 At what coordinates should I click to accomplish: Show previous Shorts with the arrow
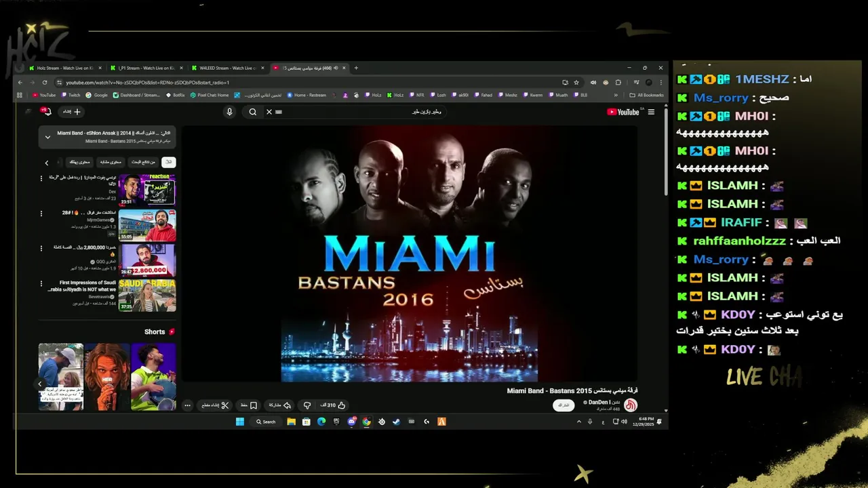click(39, 384)
